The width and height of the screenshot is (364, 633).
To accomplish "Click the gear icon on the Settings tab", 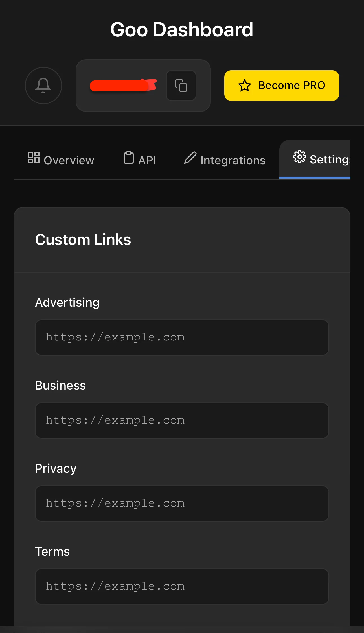I will point(299,157).
